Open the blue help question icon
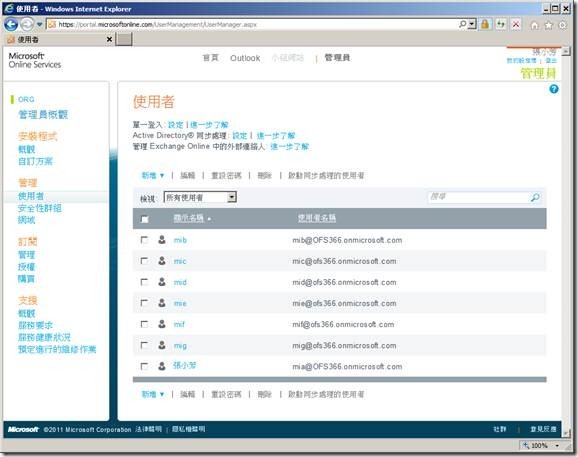578x457 pixels. click(554, 89)
